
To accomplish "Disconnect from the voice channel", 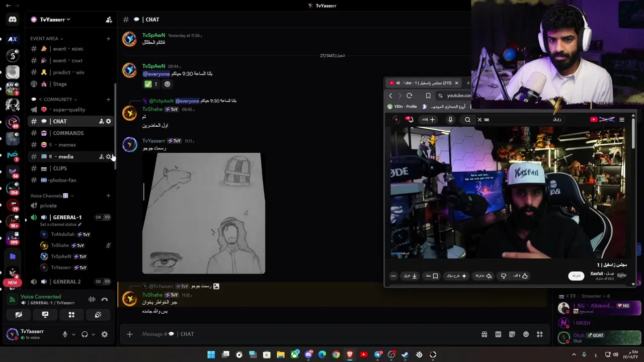I will [x=105, y=299].
